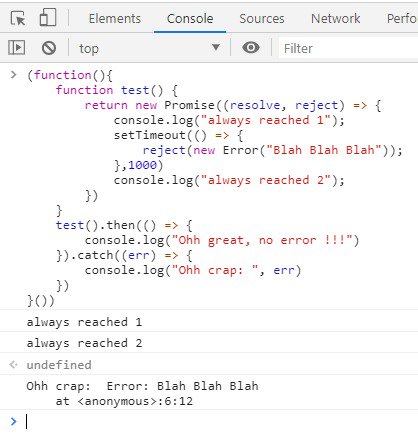Open the Sources tab

click(x=262, y=19)
